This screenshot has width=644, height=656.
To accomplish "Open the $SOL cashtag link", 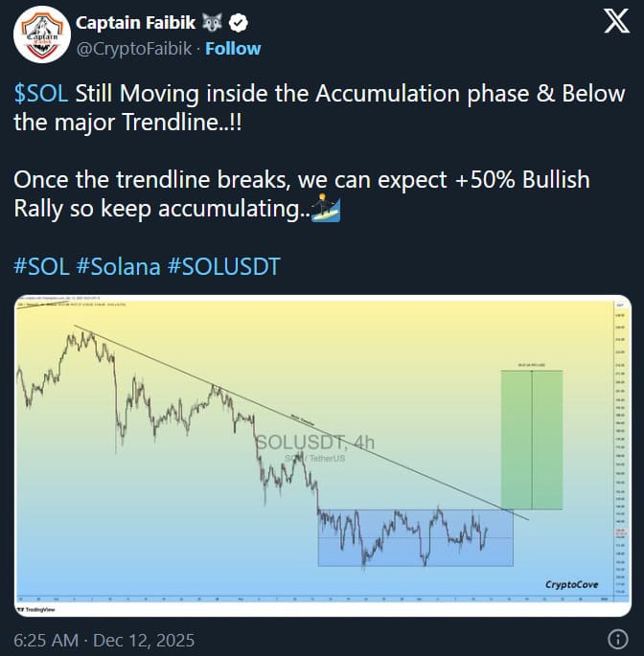I will click(40, 94).
